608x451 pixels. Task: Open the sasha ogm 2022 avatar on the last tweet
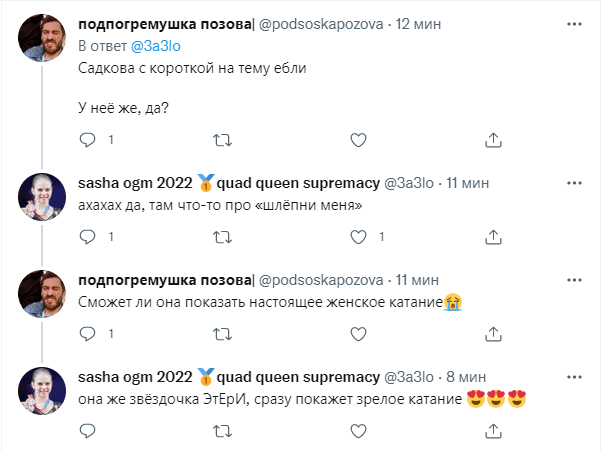[x=43, y=392]
